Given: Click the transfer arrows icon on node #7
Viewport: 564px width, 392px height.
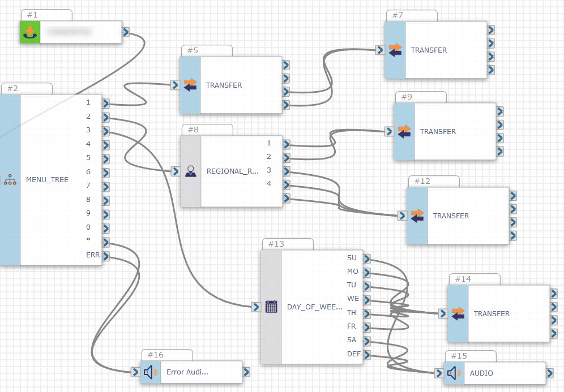Looking at the screenshot, I should click(395, 50).
